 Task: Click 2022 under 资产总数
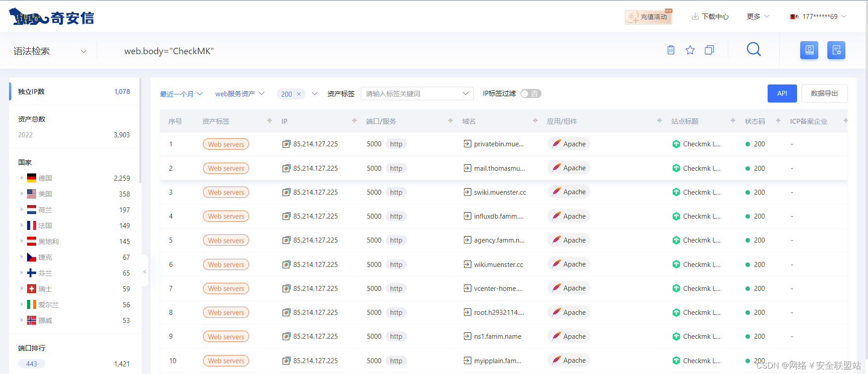tap(25, 135)
